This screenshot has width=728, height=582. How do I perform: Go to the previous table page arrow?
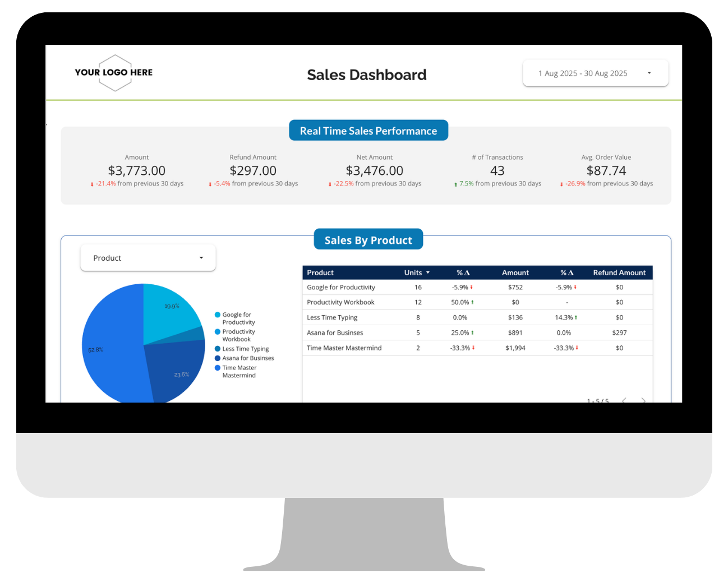click(624, 400)
